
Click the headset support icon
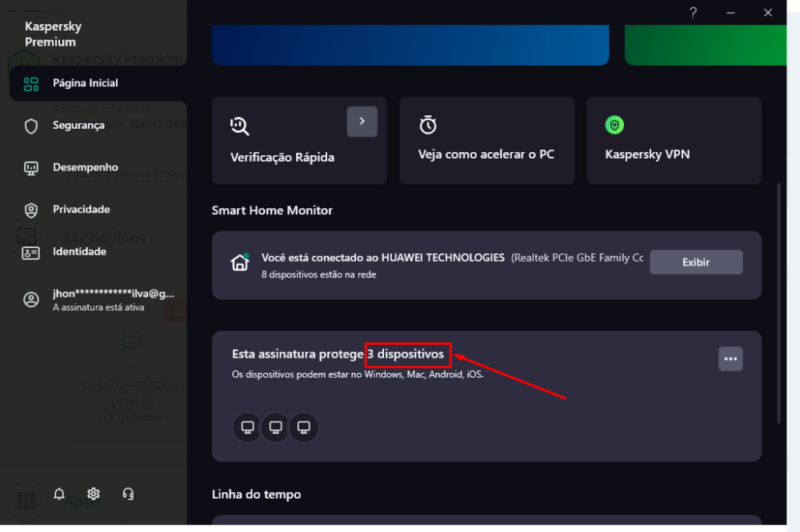coord(128,494)
